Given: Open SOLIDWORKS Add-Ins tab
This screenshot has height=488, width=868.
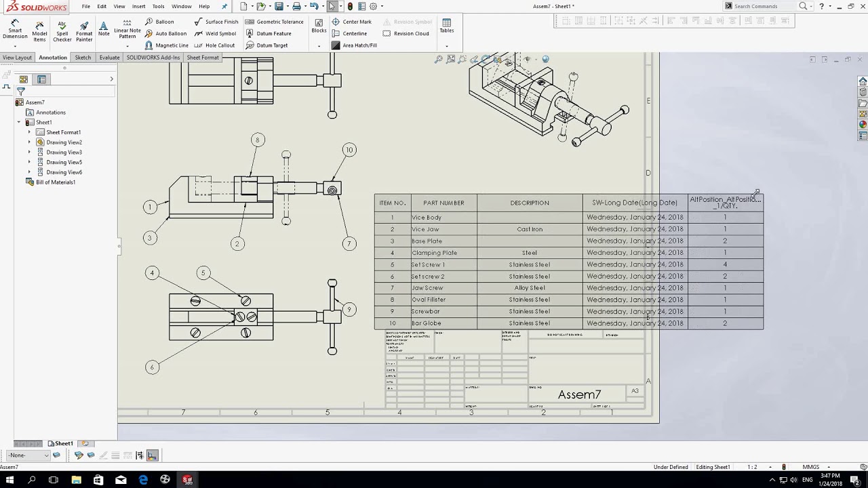Looking at the screenshot, I should pyautogui.click(x=153, y=58).
